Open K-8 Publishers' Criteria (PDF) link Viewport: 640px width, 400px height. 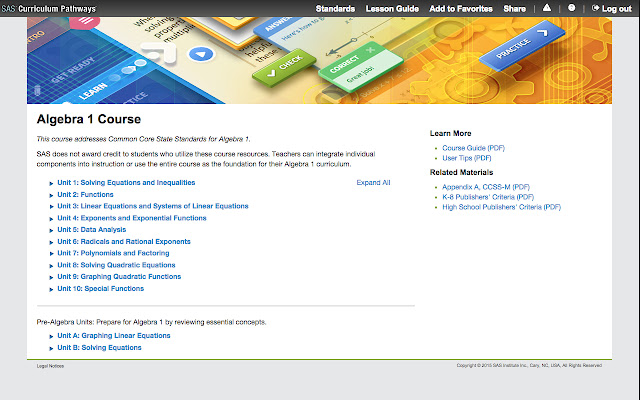click(488, 197)
